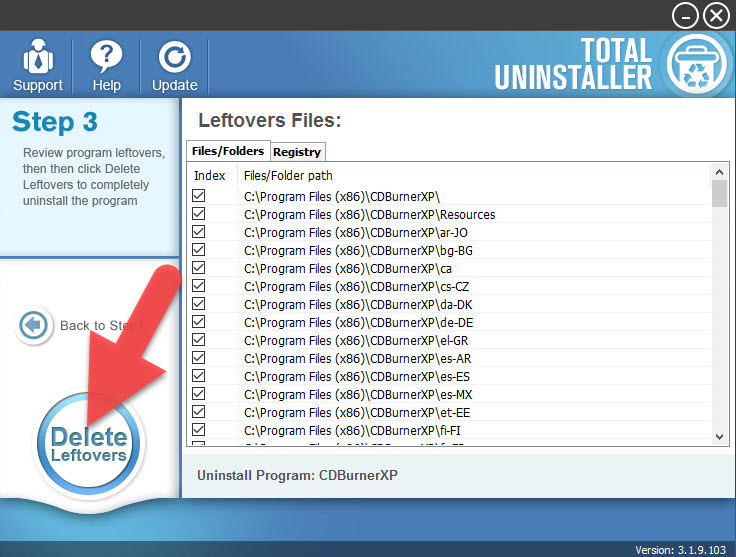
Task: Select path C:\Program Files (x86)\CDBurnerXP\
Action: coord(342,197)
